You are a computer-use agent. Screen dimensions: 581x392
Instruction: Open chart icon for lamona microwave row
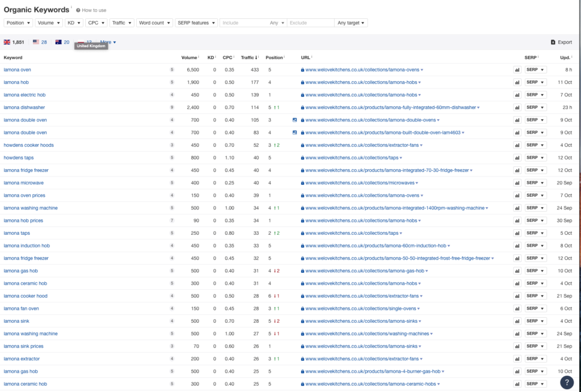(517, 183)
